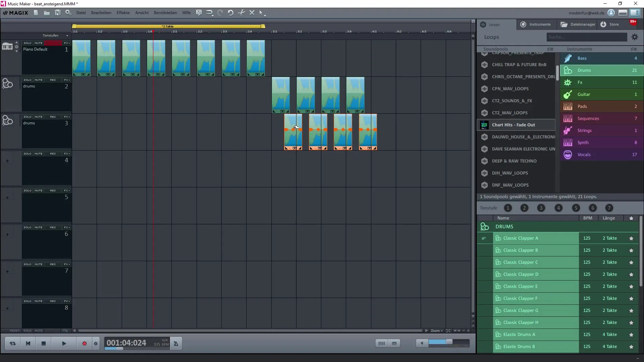Preview Classic Clapper A with its play arrow
The width and height of the screenshot is (644, 362).
point(484,238)
